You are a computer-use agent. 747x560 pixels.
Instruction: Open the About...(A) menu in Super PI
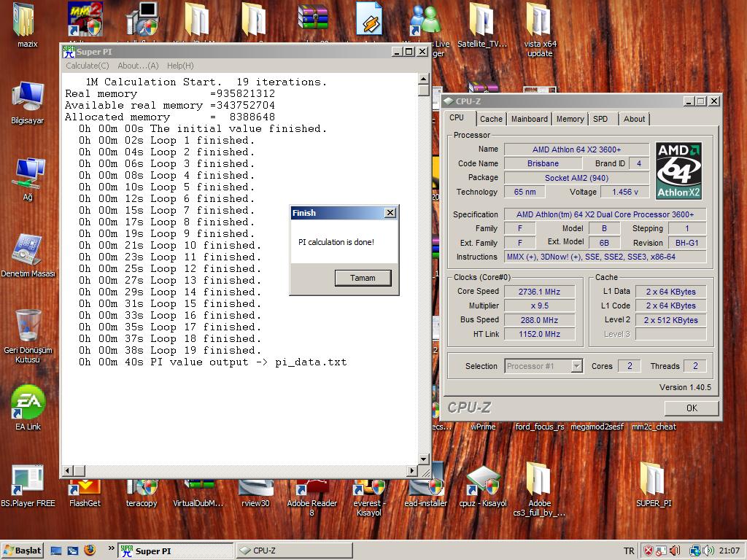tap(138, 66)
